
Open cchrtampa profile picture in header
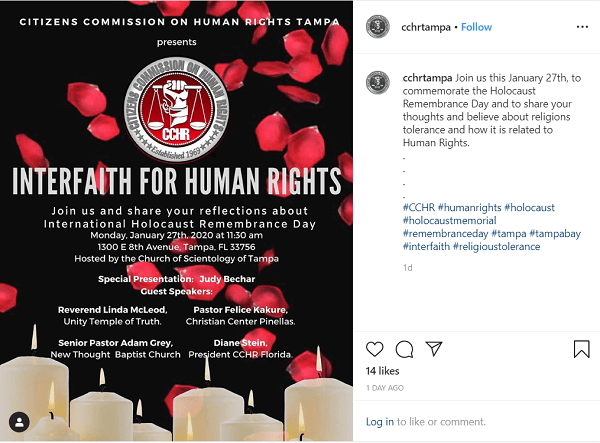click(377, 27)
